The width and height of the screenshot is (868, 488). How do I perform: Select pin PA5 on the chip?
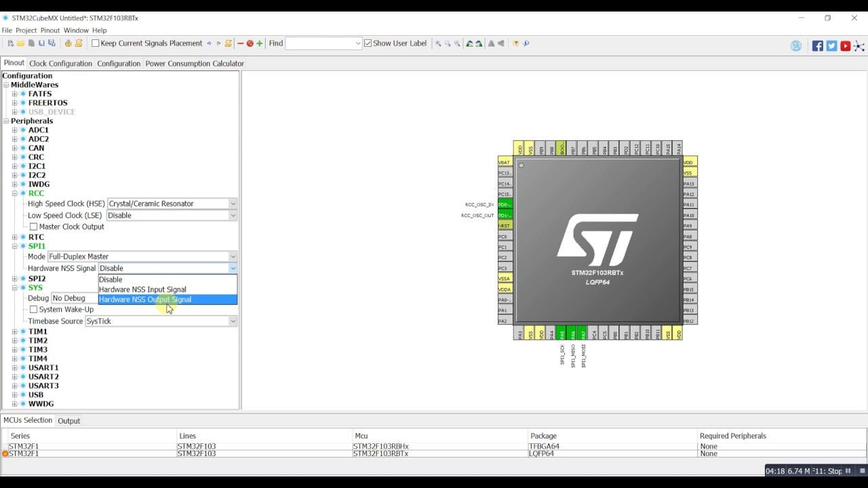561,334
